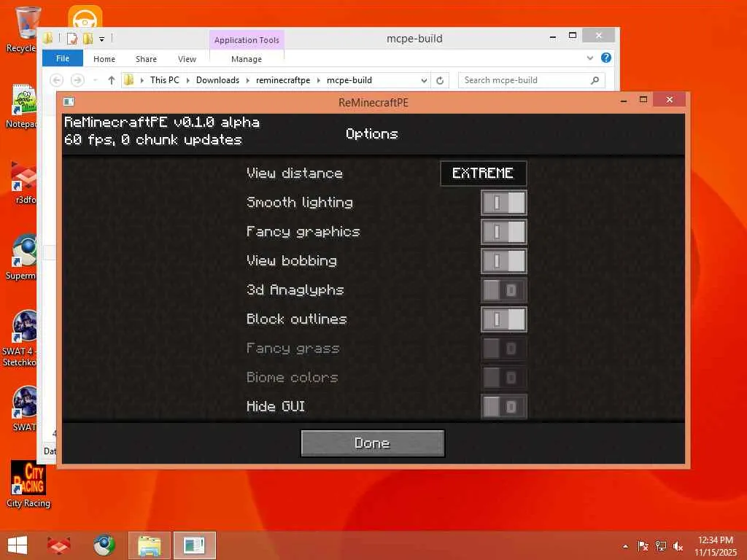Open r3dfox from the taskbar
This screenshot has width=747, height=560.
[59, 545]
